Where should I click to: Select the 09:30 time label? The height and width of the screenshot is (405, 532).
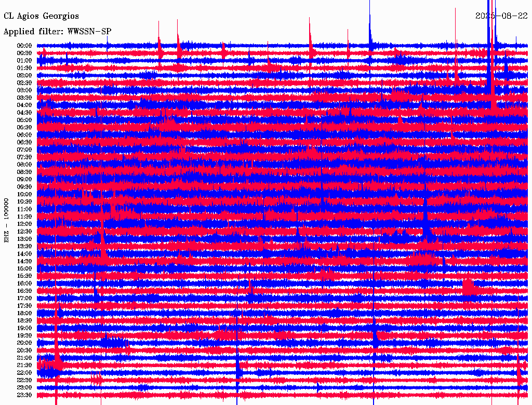(x=24, y=186)
